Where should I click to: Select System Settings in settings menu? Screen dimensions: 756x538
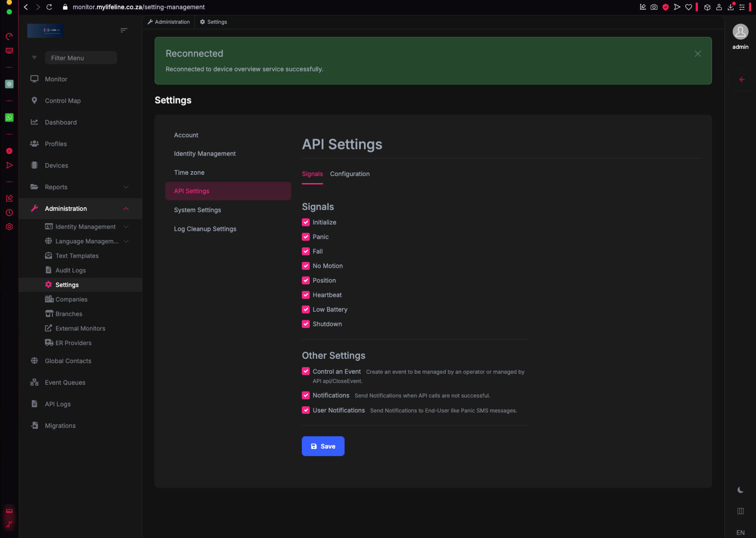(x=197, y=210)
